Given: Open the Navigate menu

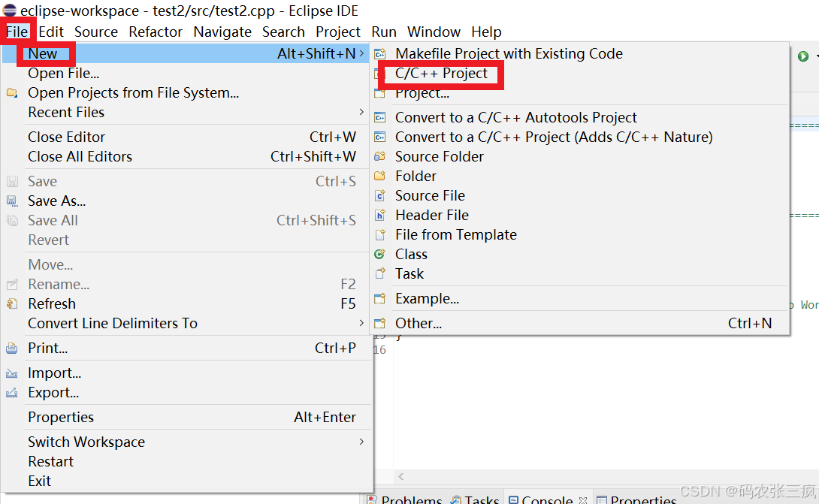Looking at the screenshot, I should (x=222, y=32).
